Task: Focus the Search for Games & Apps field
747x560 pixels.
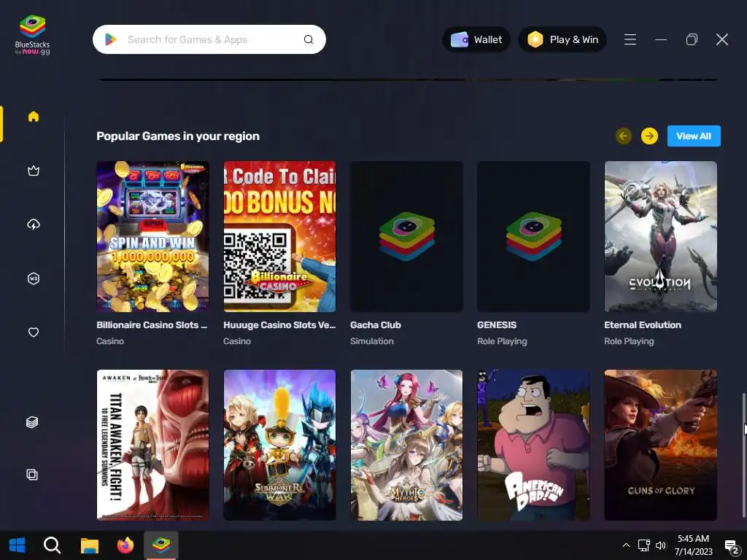Action: point(209,39)
